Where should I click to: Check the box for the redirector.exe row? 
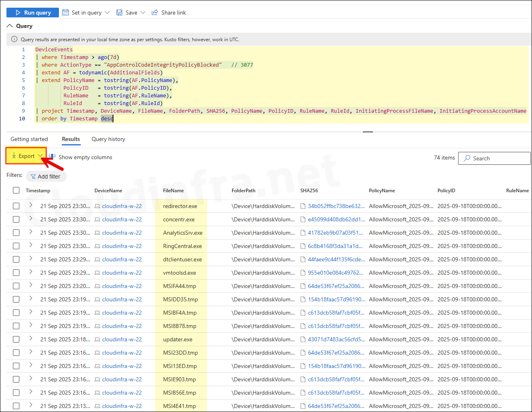(16, 206)
